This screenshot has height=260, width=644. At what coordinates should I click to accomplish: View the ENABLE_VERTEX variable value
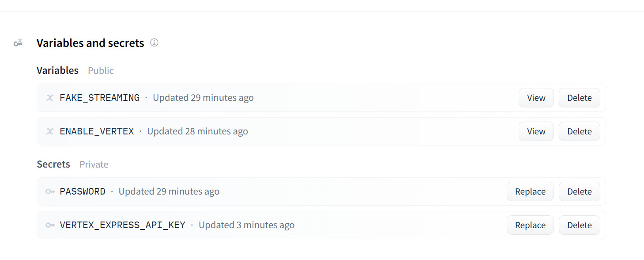tap(536, 131)
